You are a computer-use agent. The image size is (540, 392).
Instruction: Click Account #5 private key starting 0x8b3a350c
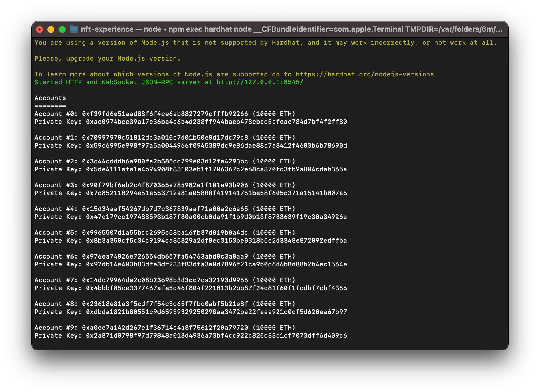[216, 241]
